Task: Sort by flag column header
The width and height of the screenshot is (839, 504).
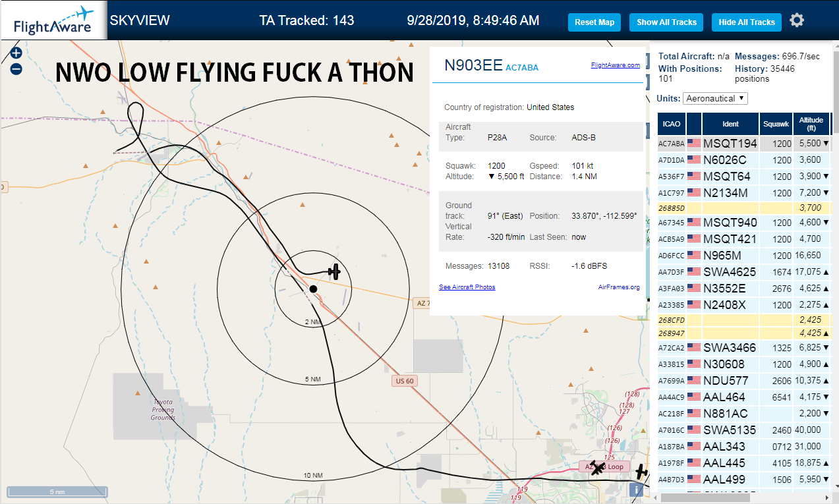Action: pos(694,124)
